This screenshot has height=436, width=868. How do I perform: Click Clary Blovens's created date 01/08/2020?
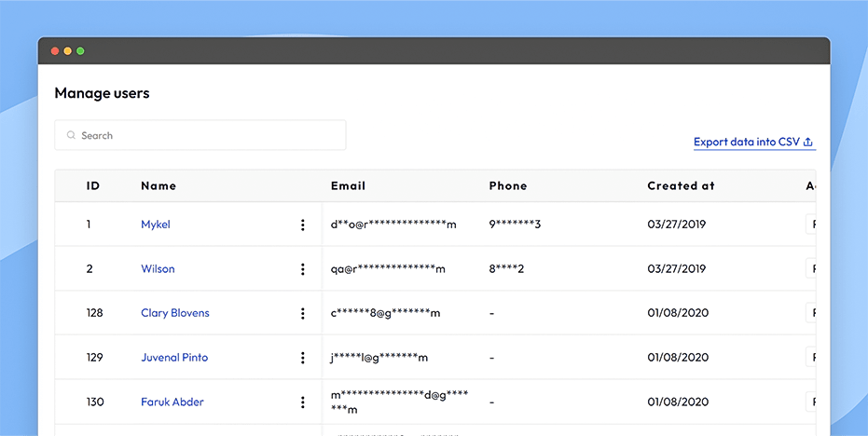click(x=678, y=313)
